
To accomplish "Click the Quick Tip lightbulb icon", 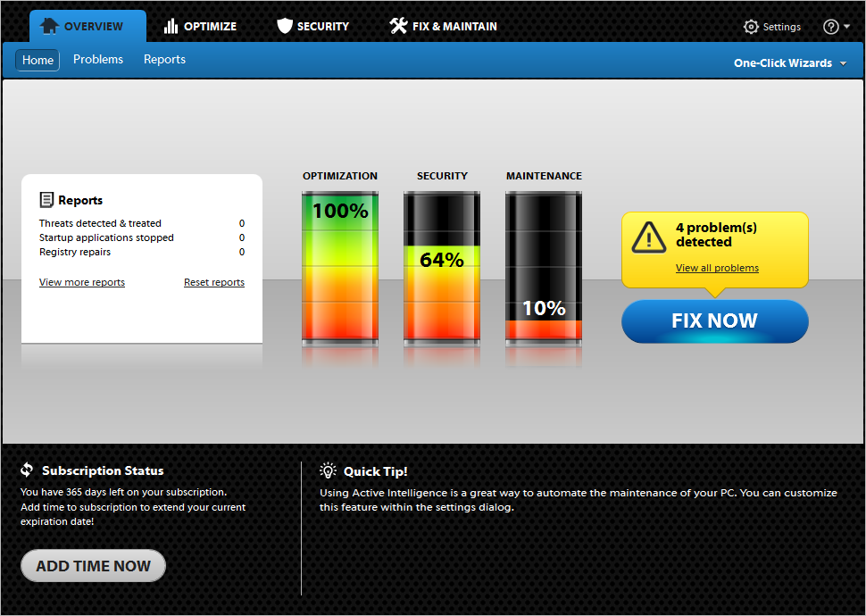I will pos(329,470).
